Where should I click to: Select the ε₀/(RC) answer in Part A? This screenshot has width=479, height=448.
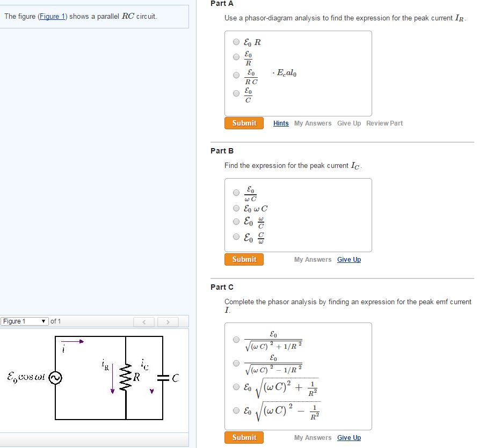[x=236, y=75]
